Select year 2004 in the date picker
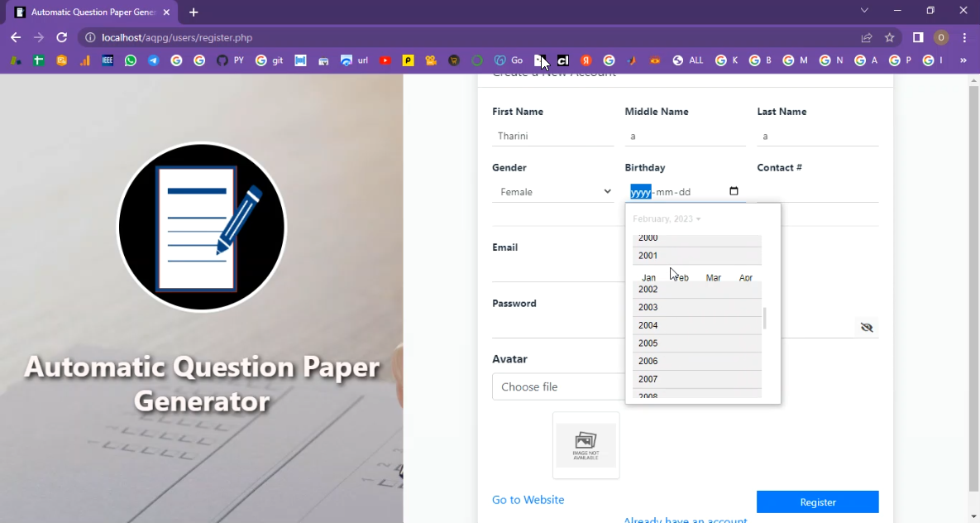Screen dimensions: 980x523 [697, 325]
